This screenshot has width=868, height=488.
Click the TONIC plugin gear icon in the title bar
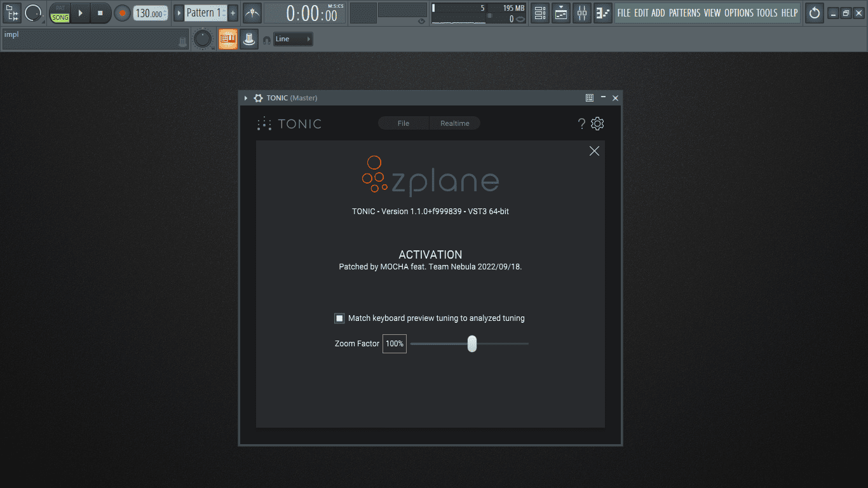258,98
